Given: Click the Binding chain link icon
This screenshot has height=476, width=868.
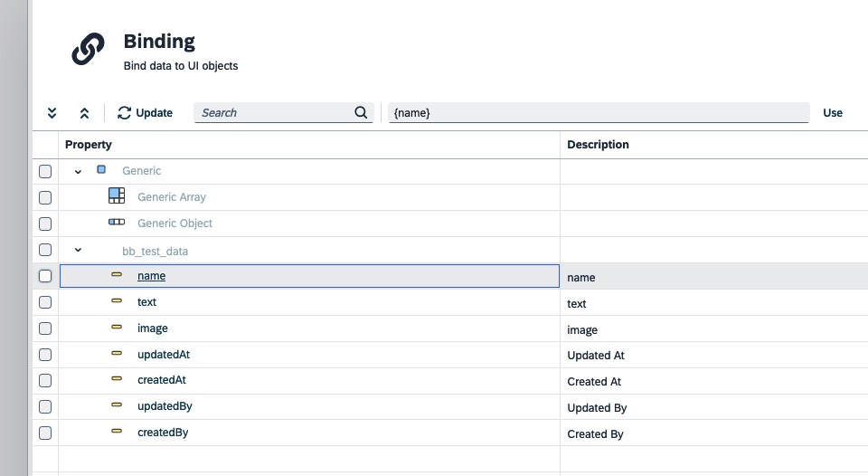Looking at the screenshot, I should tap(88, 50).
